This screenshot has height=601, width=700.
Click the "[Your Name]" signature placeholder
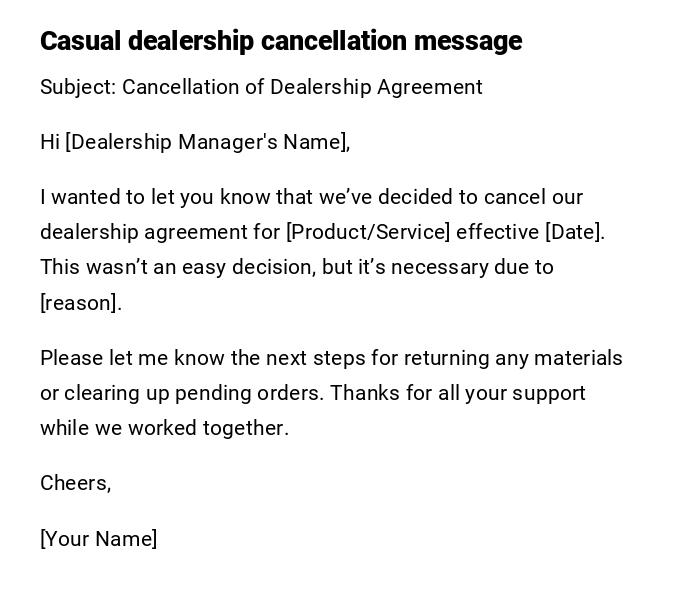99,539
